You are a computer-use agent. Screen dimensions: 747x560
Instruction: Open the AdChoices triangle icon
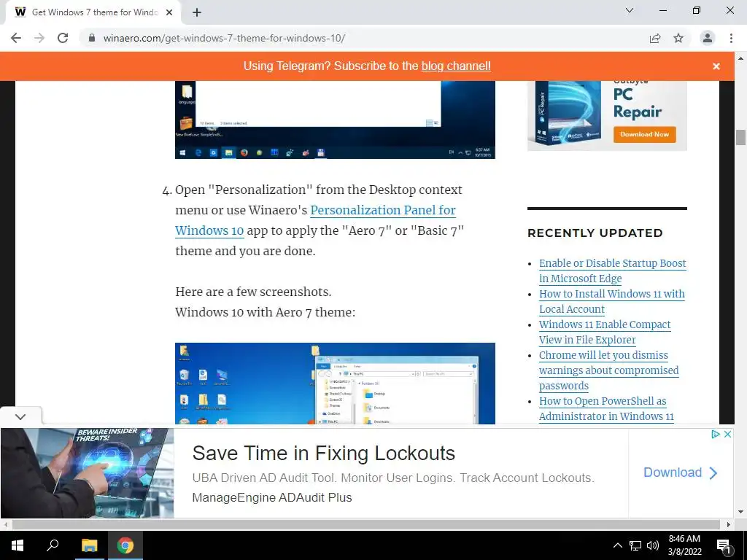tap(715, 434)
